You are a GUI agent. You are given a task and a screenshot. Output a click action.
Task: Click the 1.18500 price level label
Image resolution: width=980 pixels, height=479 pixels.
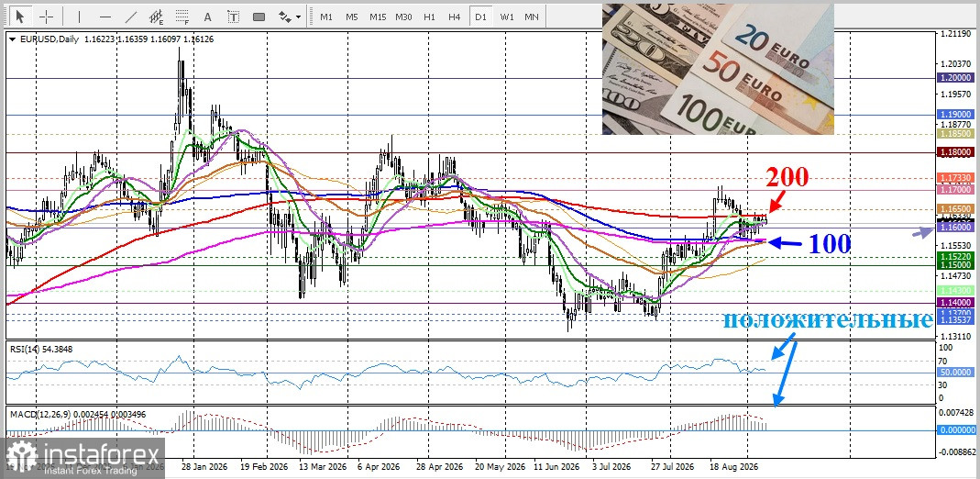point(956,134)
